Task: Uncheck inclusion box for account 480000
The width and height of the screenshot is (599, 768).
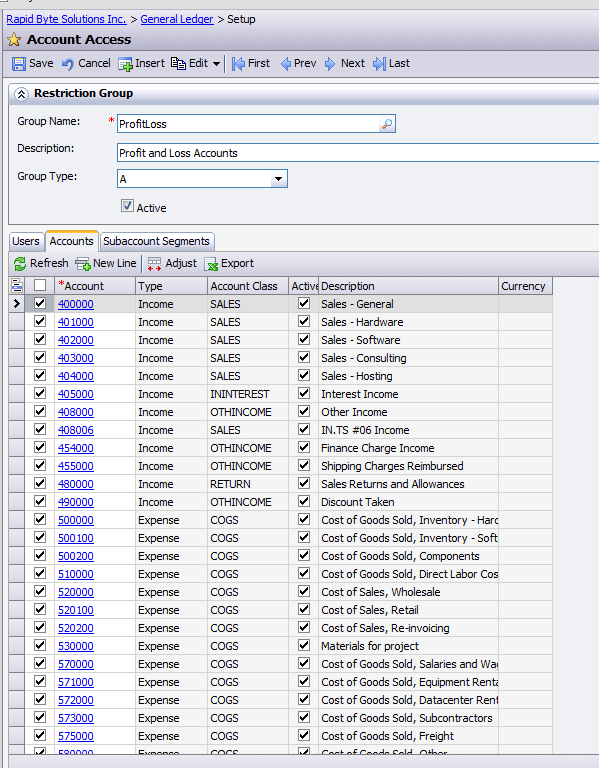Action: [x=40, y=483]
